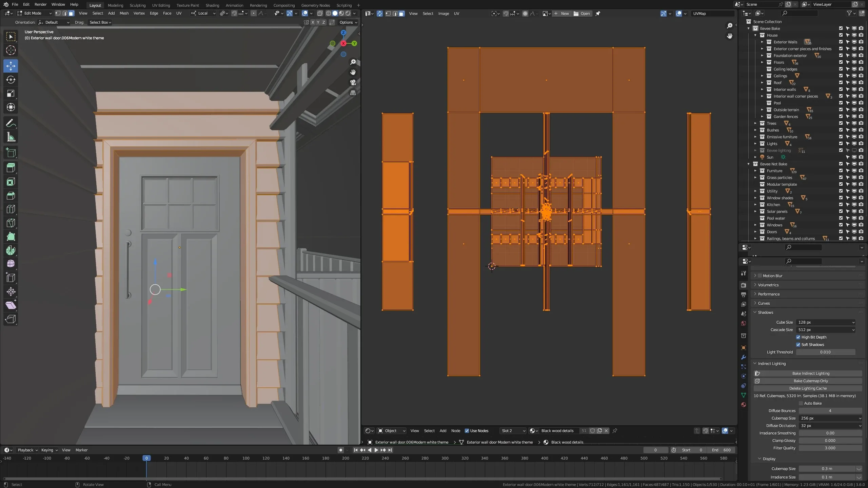Open the UV menu in the UV editor header
The image size is (868, 488).
pos(456,14)
